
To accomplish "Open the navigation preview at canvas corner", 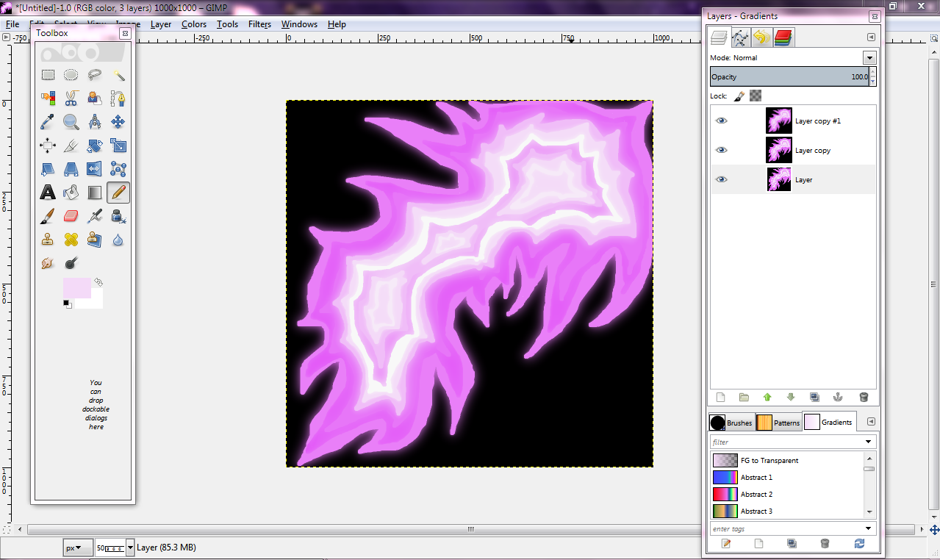I will pyautogui.click(x=934, y=529).
